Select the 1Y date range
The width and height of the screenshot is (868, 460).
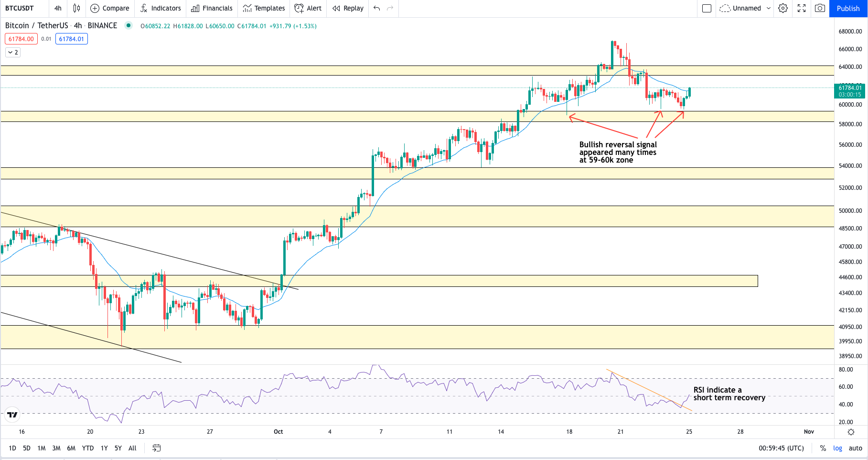click(x=104, y=448)
